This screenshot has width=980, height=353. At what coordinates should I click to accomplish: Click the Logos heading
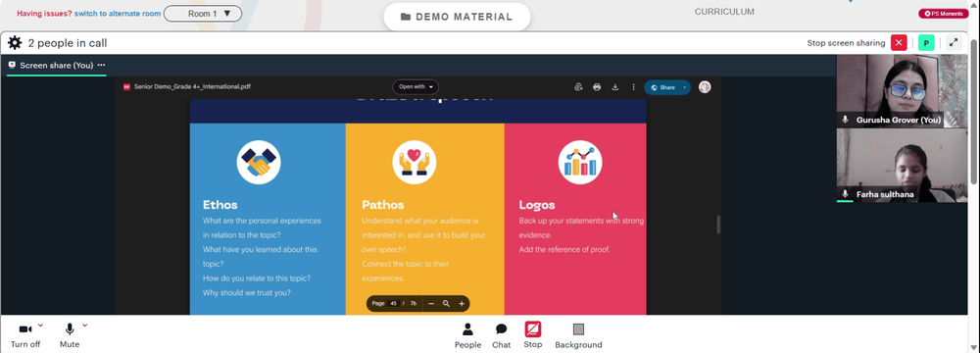(537, 205)
